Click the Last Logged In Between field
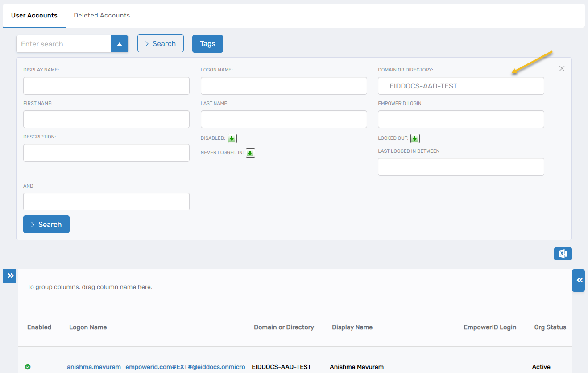The width and height of the screenshot is (588, 373). 460,167
